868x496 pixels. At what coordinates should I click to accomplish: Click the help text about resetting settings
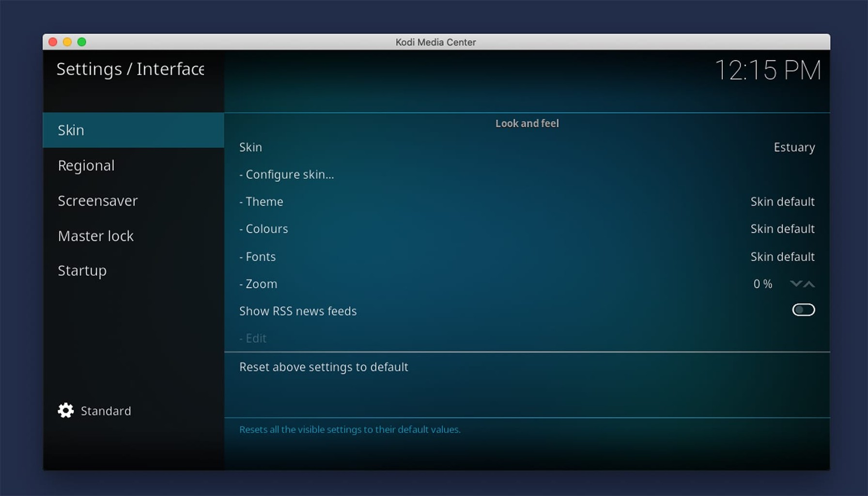click(x=350, y=430)
